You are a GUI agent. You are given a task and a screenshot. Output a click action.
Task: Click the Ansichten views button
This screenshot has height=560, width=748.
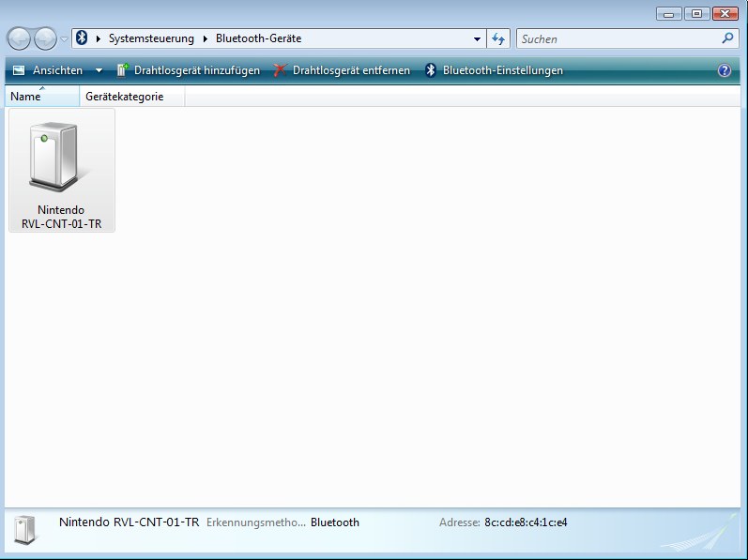coord(47,70)
